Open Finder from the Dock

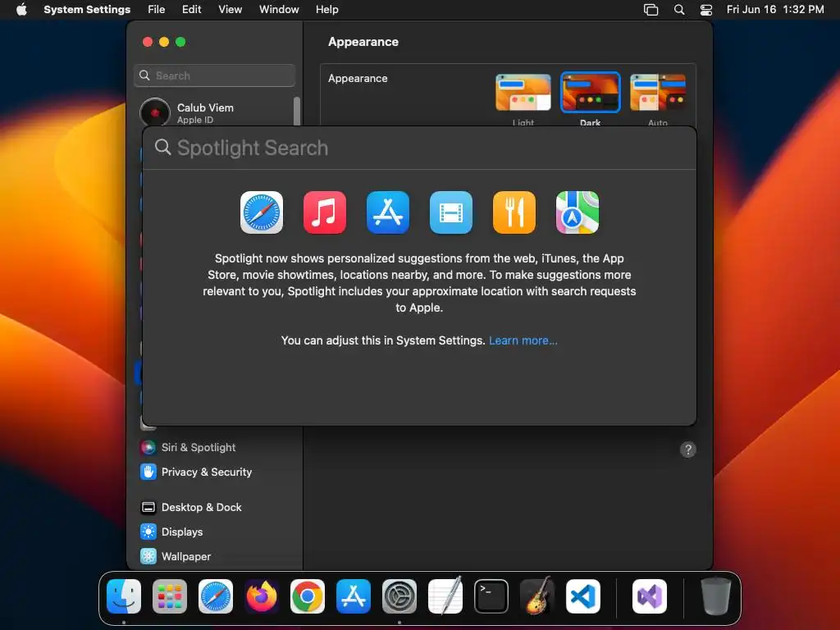pyautogui.click(x=124, y=596)
